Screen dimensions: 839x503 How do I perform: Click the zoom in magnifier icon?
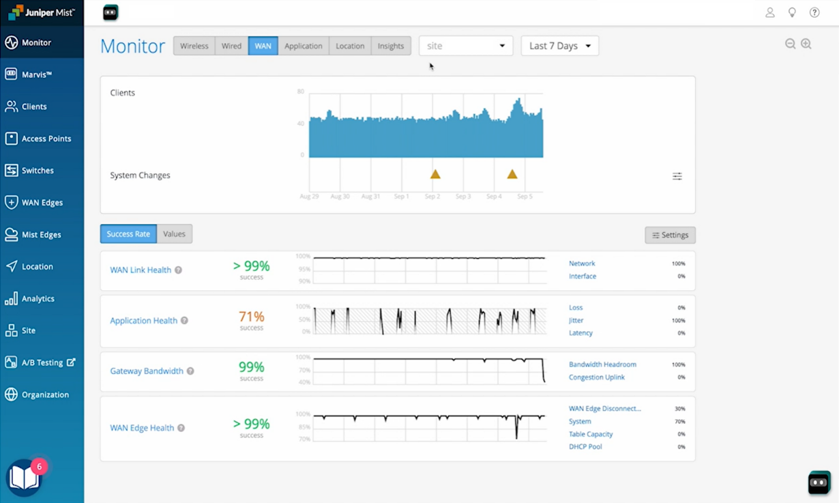click(x=806, y=44)
